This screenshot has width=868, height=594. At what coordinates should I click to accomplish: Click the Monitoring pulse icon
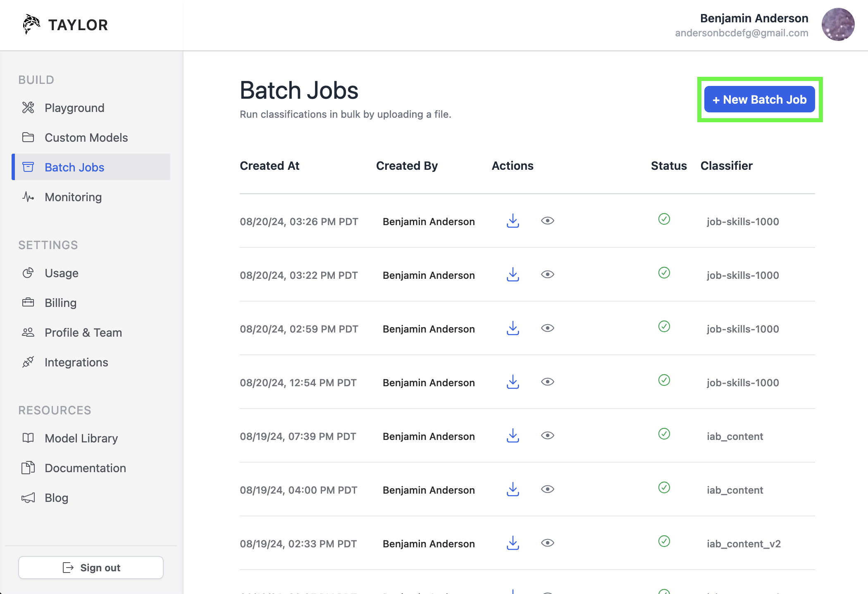[28, 197]
